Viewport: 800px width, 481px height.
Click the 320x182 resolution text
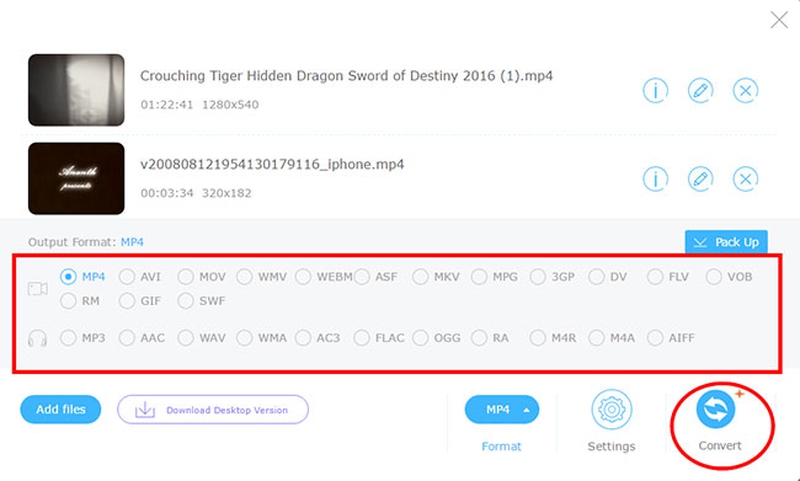pos(227,193)
